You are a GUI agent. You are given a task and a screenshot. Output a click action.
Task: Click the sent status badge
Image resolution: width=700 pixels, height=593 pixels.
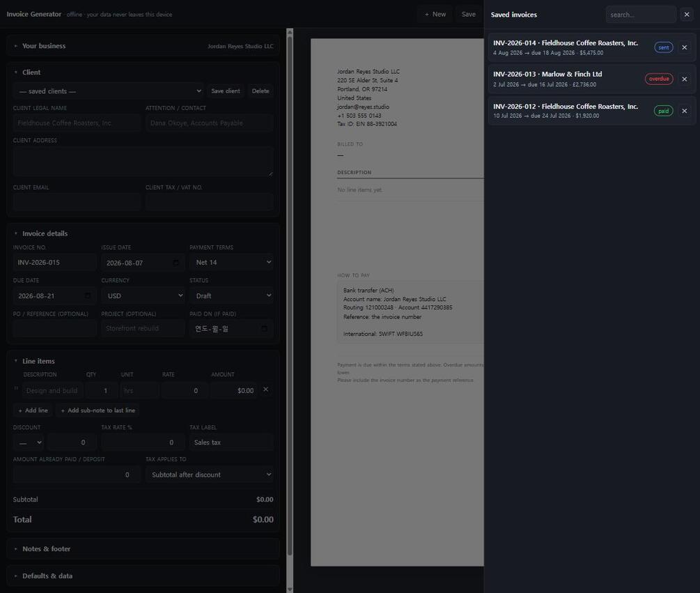coord(663,47)
